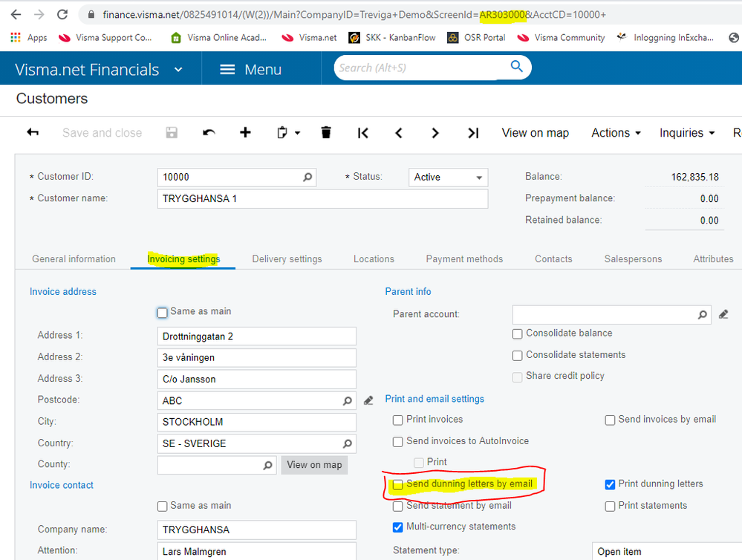
Task: Click the undo icon in the toolbar
Action: [209, 132]
